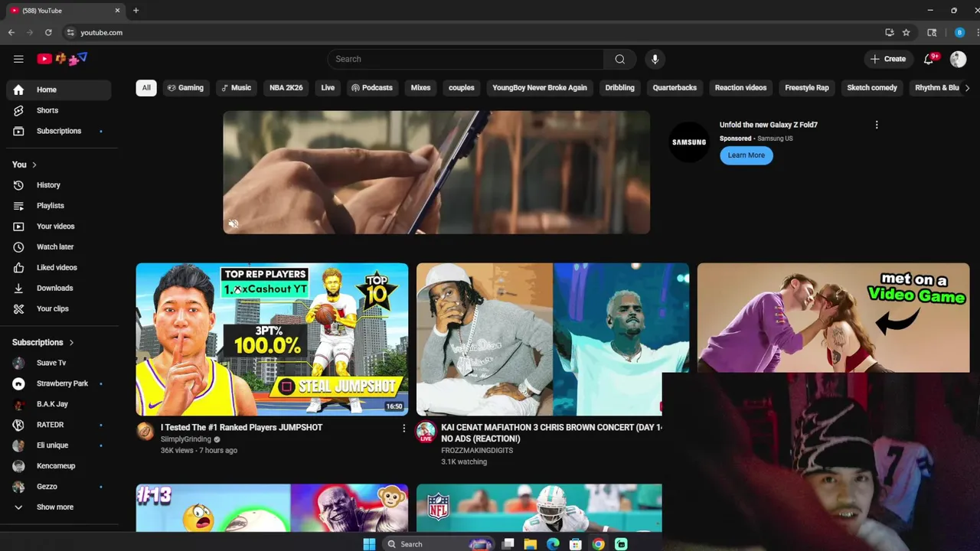
Task: Open Shorts from the sidebar
Action: tap(59, 110)
